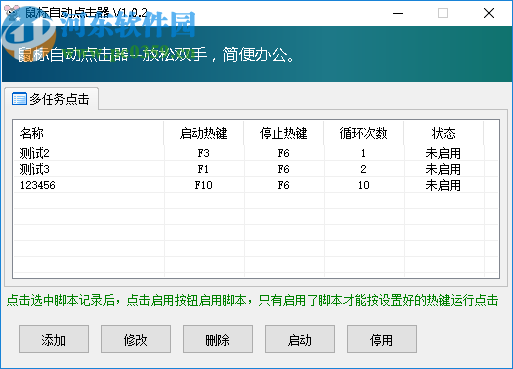Image resolution: width=513 pixels, height=369 pixels.
Task: Select the 测试2 row name
Action: tap(35, 153)
